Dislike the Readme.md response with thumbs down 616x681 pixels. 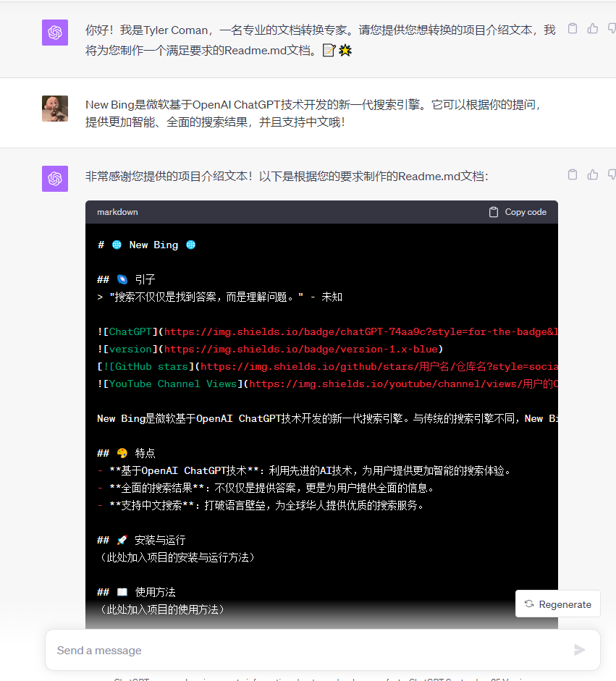pyautogui.click(x=612, y=174)
